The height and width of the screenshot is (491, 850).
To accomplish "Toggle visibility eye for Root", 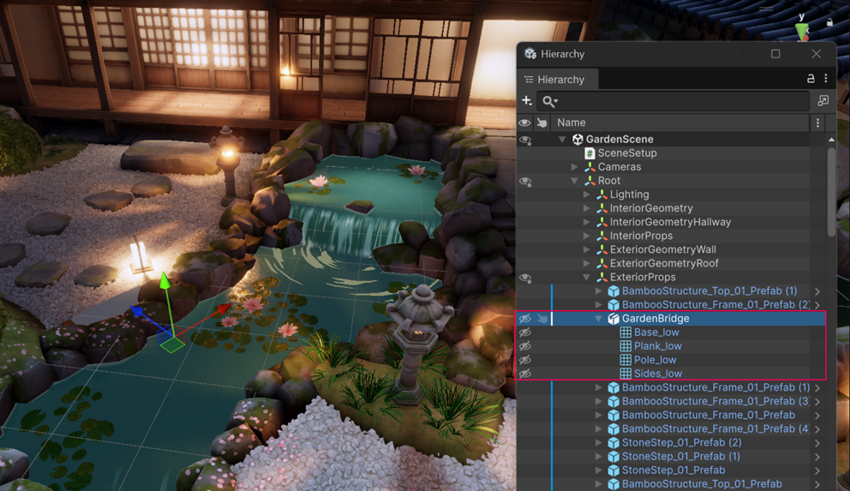I will point(525,182).
